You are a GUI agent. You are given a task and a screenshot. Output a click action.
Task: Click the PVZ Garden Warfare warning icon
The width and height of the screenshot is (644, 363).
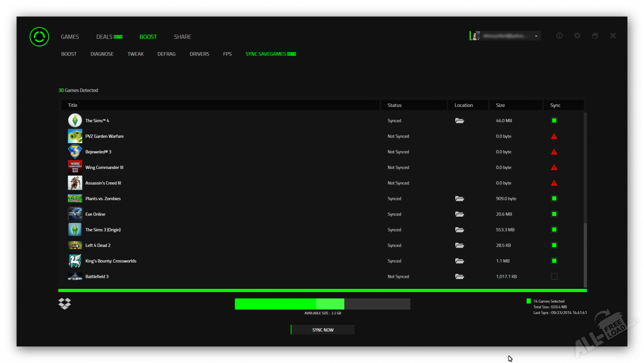554,136
